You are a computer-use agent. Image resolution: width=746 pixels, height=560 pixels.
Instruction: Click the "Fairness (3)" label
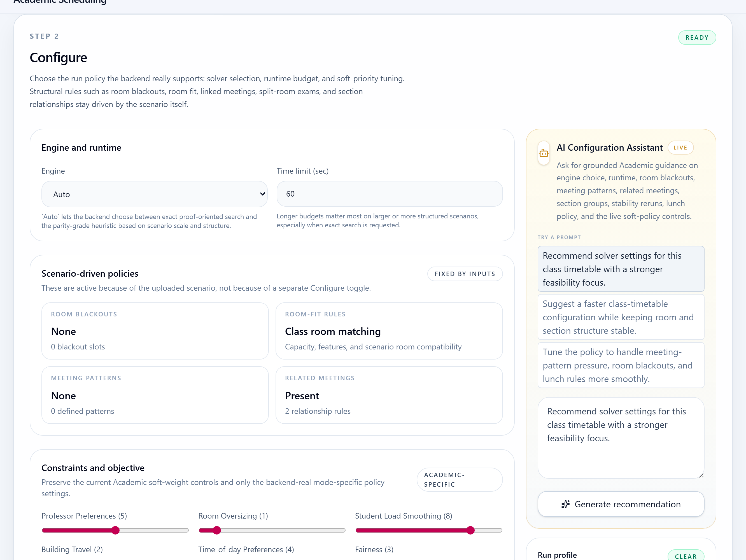click(x=374, y=550)
